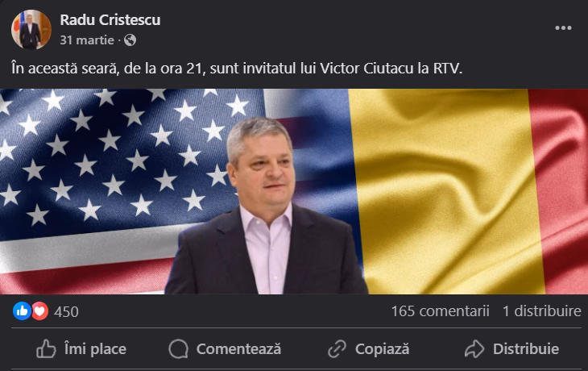Open the 31 martie timestamp link
The image size is (588, 371).
(x=87, y=40)
